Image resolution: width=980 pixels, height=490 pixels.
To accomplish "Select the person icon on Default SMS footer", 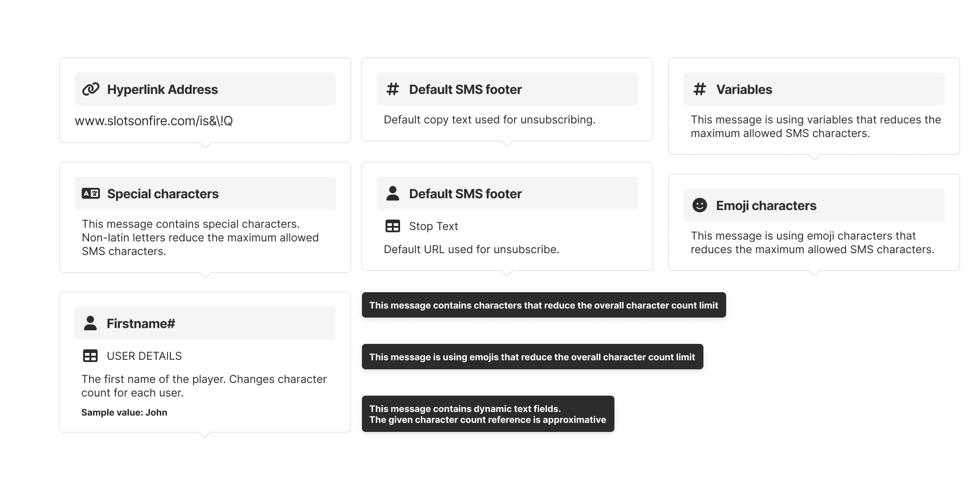I will pos(393,193).
